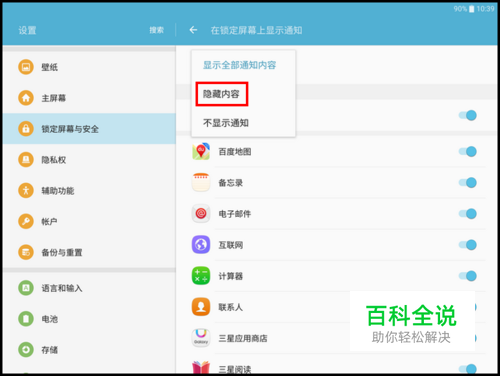Tap the battery indicator in status bar
Screen dimensions: 500x376
(471, 9)
